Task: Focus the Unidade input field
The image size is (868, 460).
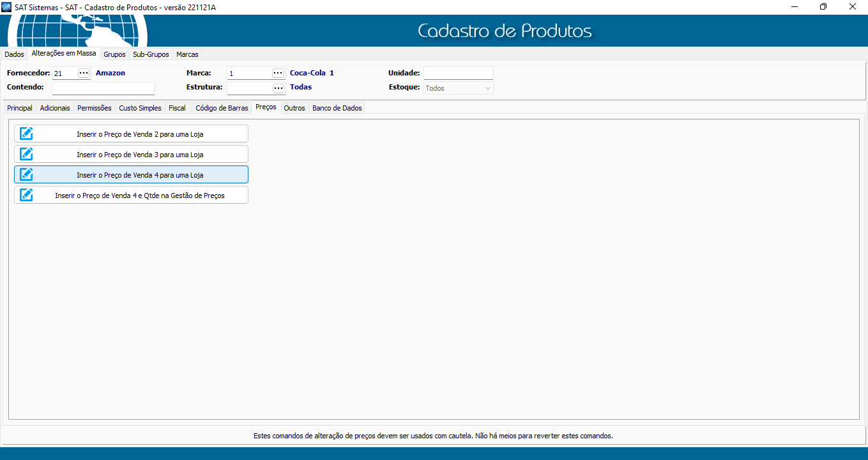Action: (x=458, y=73)
